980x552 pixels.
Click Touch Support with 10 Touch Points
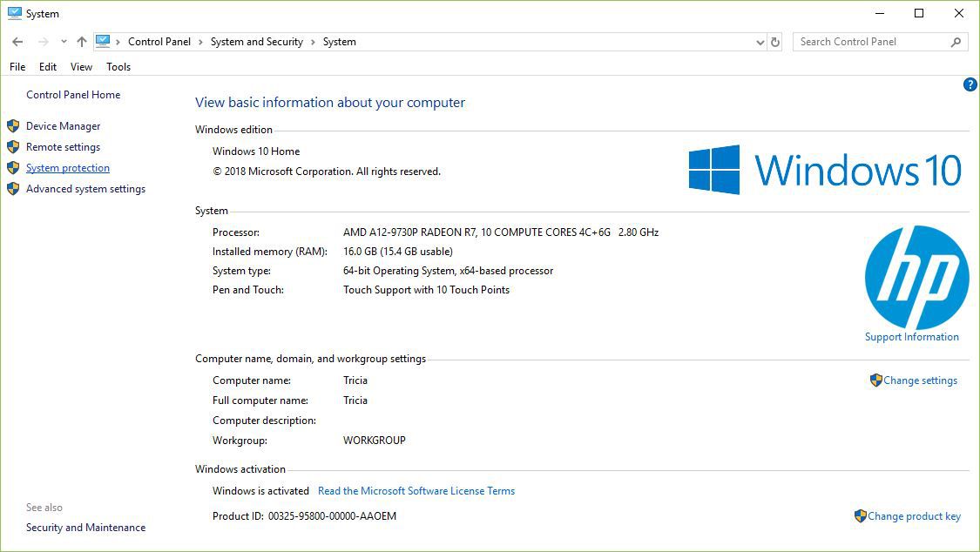(426, 290)
